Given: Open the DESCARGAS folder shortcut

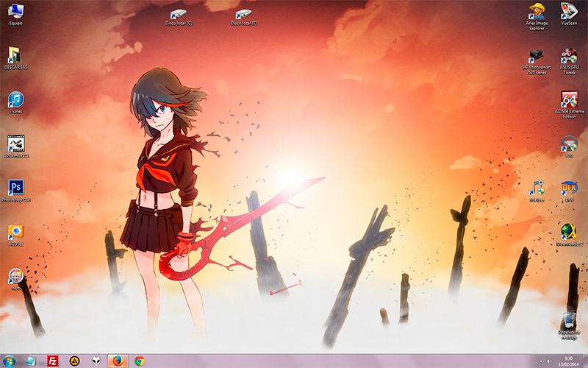Looking at the screenshot, I should (x=15, y=58).
